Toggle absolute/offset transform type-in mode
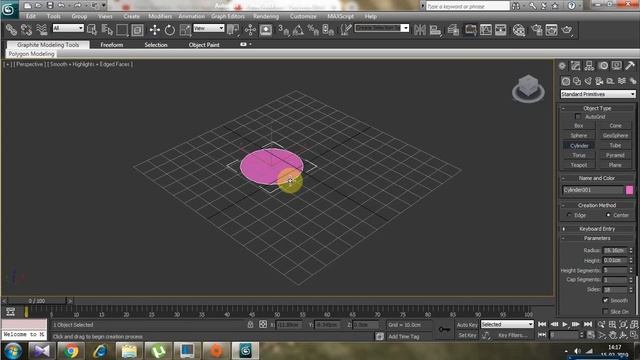This screenshot has width=640, height=360. coord(263,324)
